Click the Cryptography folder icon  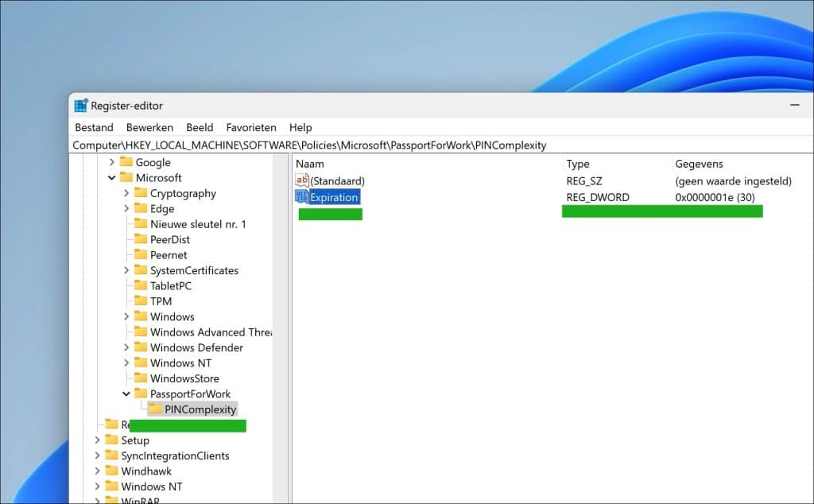[x=141, y=193]
